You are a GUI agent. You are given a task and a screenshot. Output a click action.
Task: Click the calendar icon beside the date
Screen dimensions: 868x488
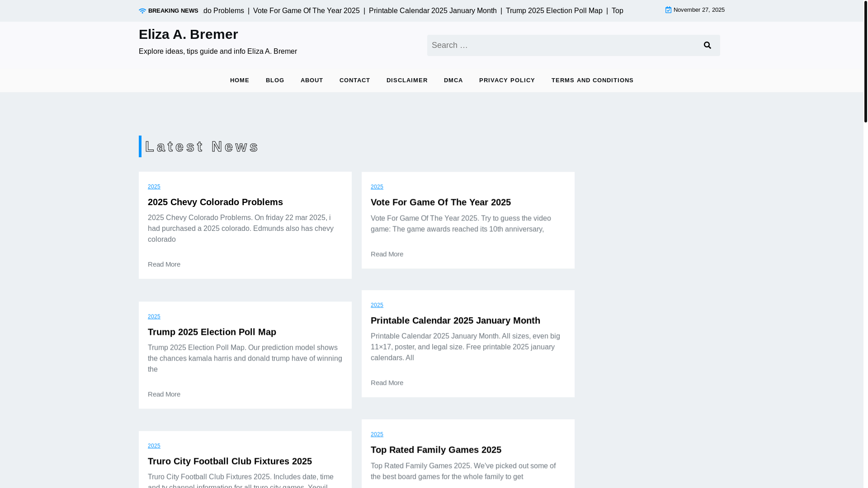(x=668, y=10)
